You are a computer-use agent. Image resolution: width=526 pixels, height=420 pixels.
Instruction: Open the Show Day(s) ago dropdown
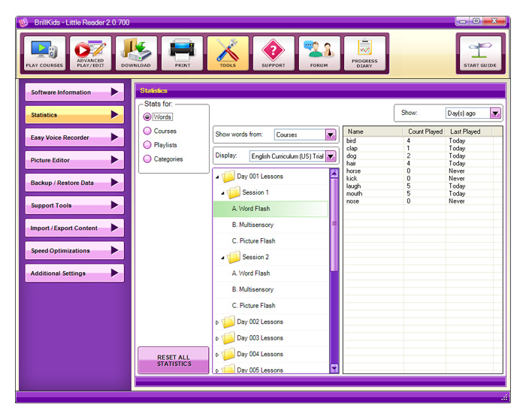point(495,113)
